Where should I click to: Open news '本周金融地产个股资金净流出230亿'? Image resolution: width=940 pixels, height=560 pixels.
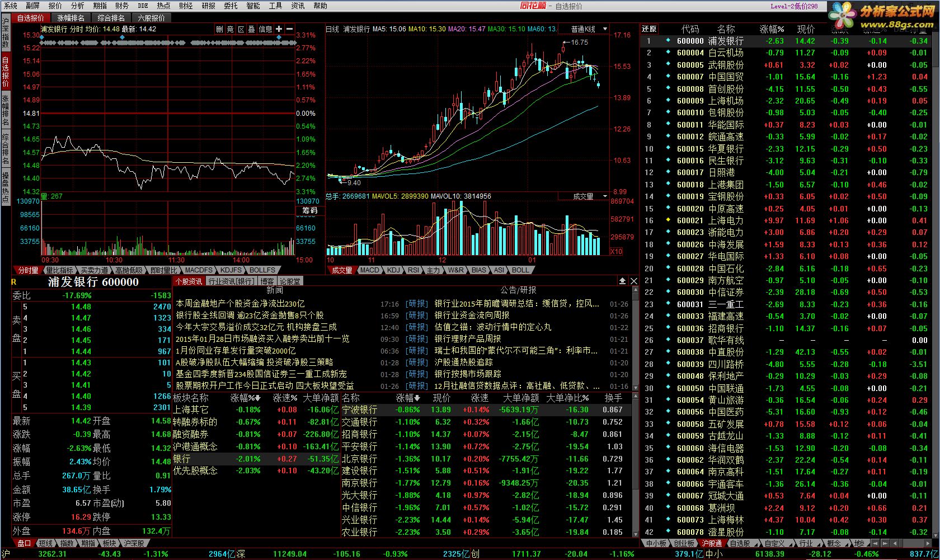[x=240, y=304]
